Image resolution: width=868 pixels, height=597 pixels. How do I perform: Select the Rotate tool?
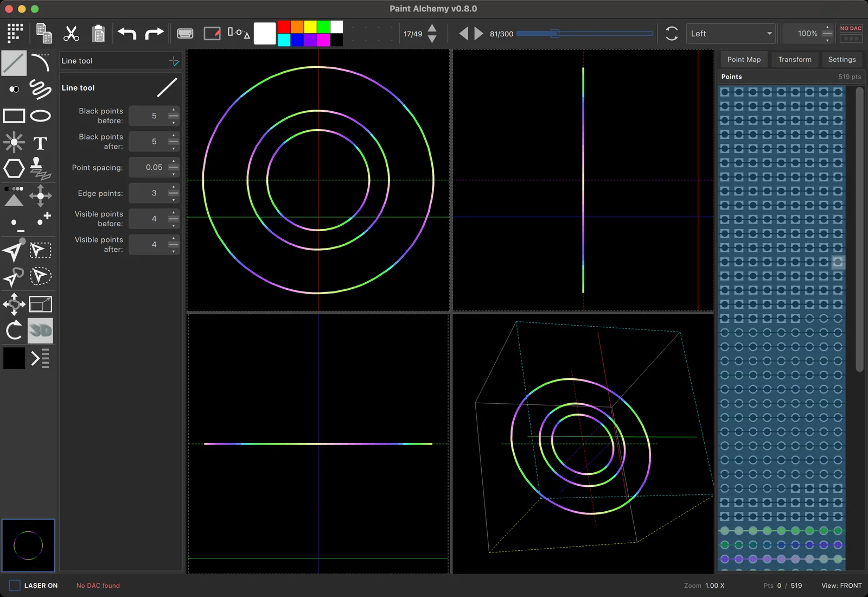(x=14, y=331)
